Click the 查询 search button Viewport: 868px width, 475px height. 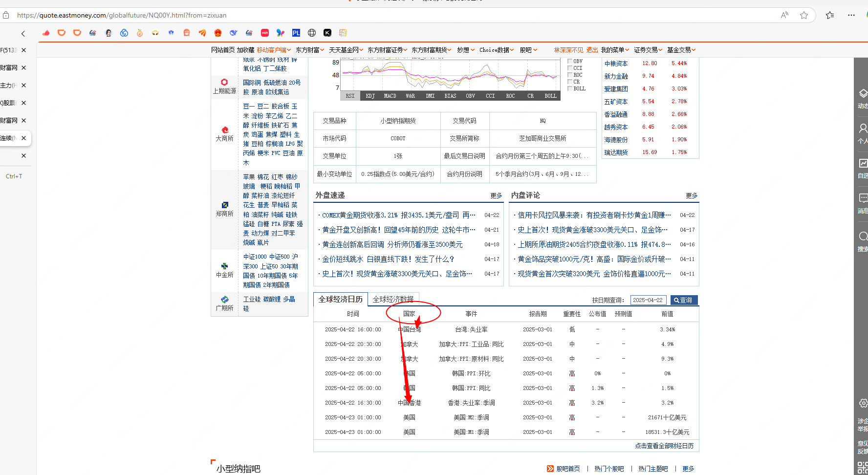[684, 300]
